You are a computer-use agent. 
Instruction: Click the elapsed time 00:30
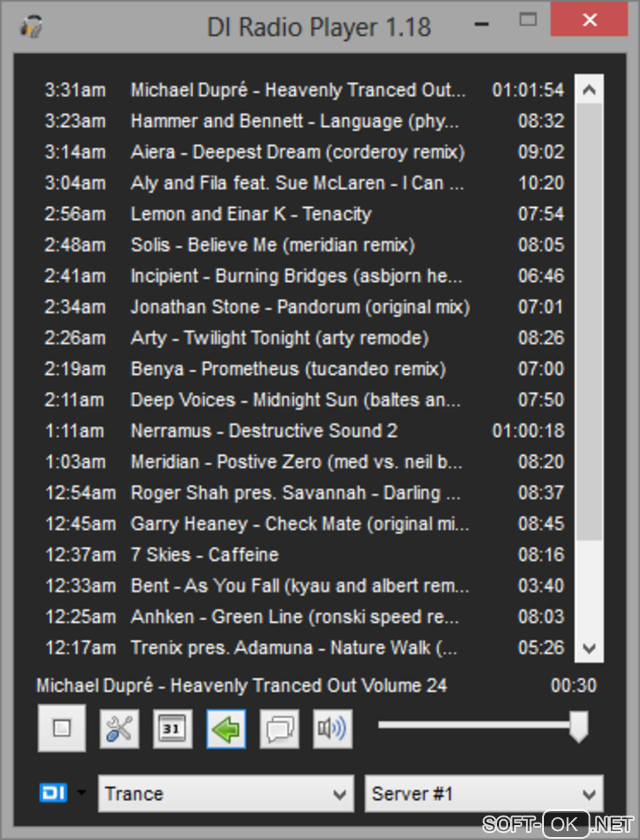[573, 686]
